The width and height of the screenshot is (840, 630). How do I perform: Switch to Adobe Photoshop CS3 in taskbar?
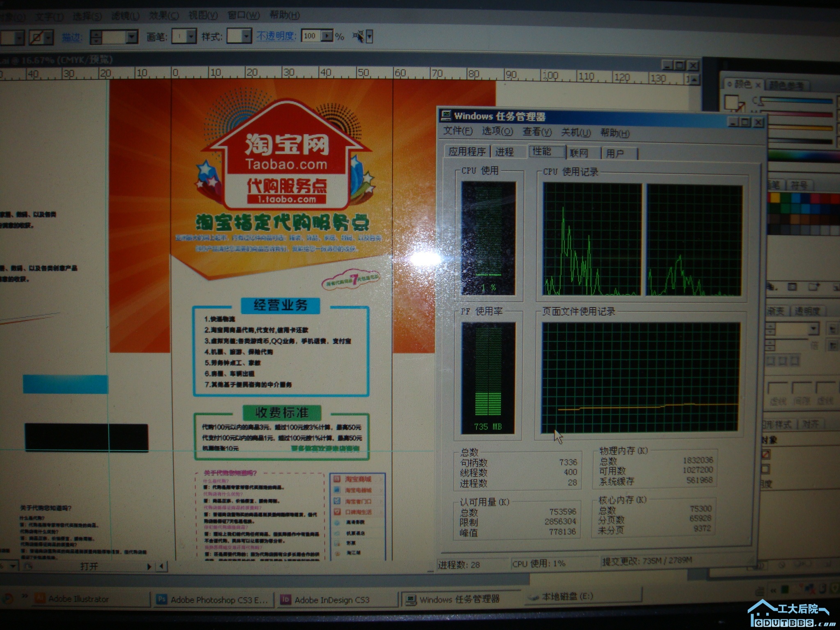pyautogui.click(x=213, y=600)
